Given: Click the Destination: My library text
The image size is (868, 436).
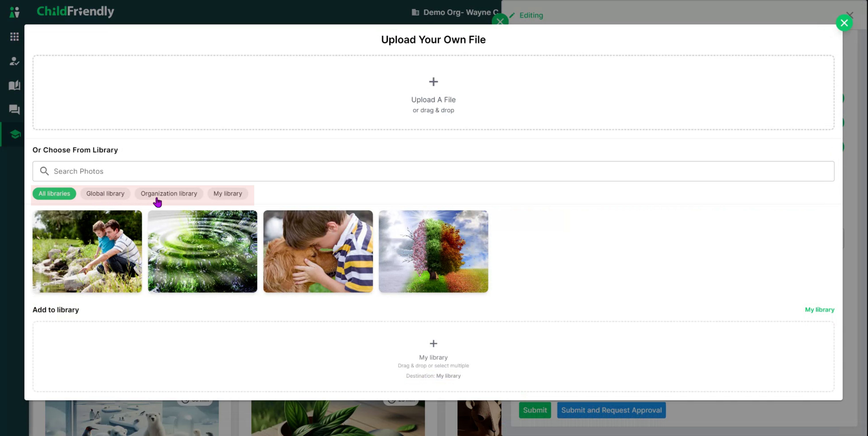Looking at the screenshot, I should point(433,376).
